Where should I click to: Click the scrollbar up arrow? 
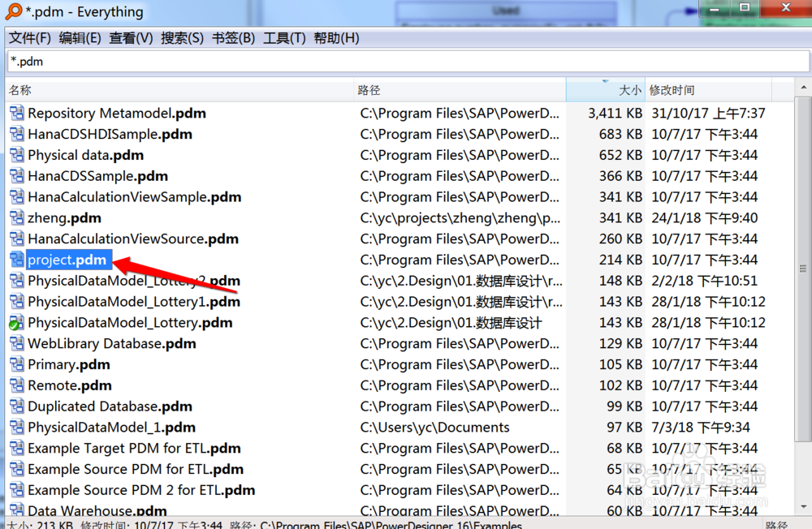point(803,88)
